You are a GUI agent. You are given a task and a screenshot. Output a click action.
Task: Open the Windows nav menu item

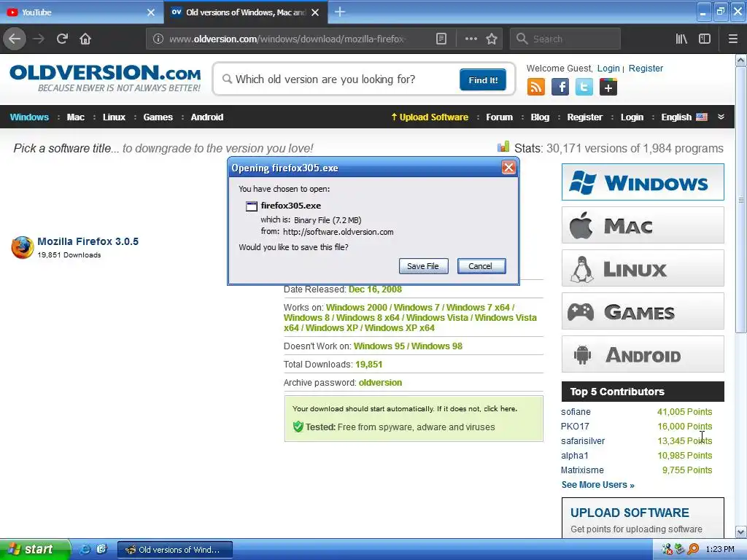tap(29, 117)
